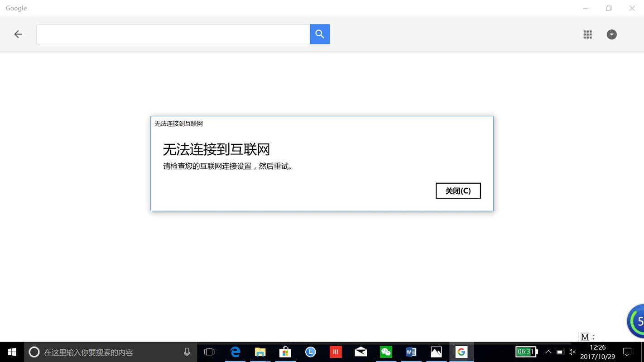Switch to Word from the taskbar
The height and width of the screenshot is (362, 644).
[x=411, y=352]
